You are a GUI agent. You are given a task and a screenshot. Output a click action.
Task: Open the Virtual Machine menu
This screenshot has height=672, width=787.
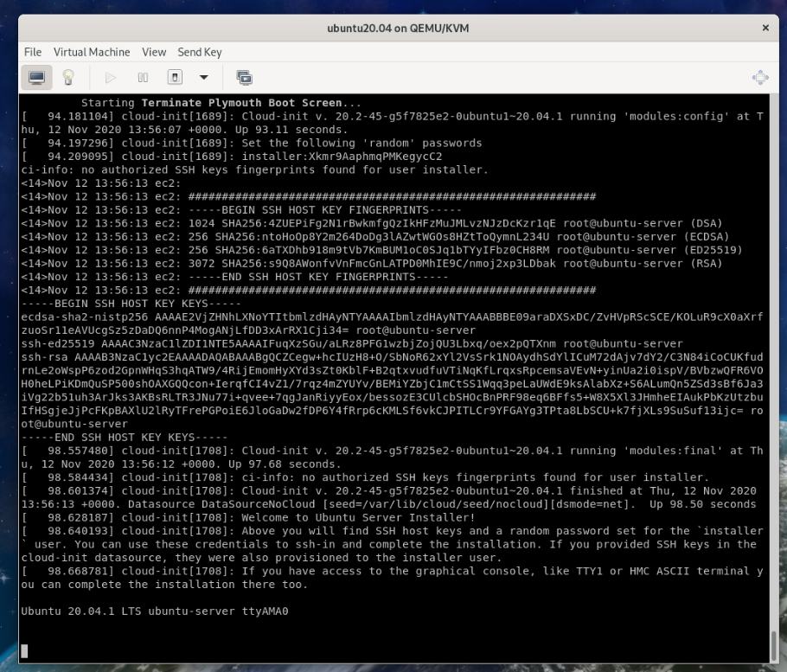(92, 52)
